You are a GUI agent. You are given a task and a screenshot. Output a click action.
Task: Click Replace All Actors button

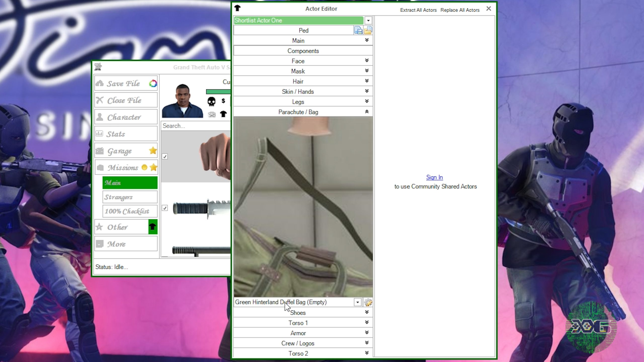[460, 10]
